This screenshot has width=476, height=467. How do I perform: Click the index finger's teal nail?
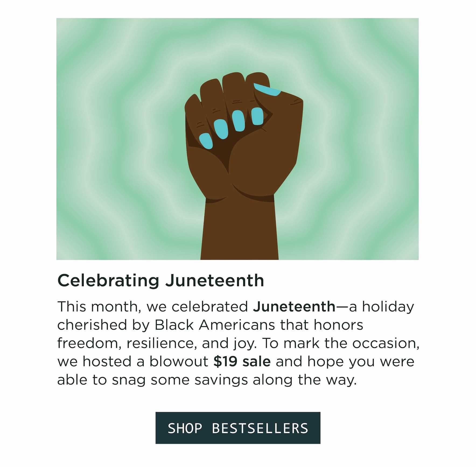[x=257, y=116]
